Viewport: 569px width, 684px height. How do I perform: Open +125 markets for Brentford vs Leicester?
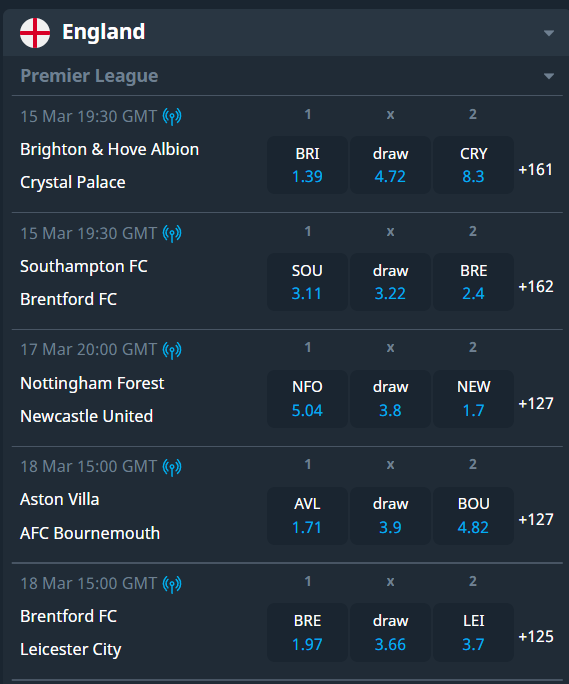(535, 637)
